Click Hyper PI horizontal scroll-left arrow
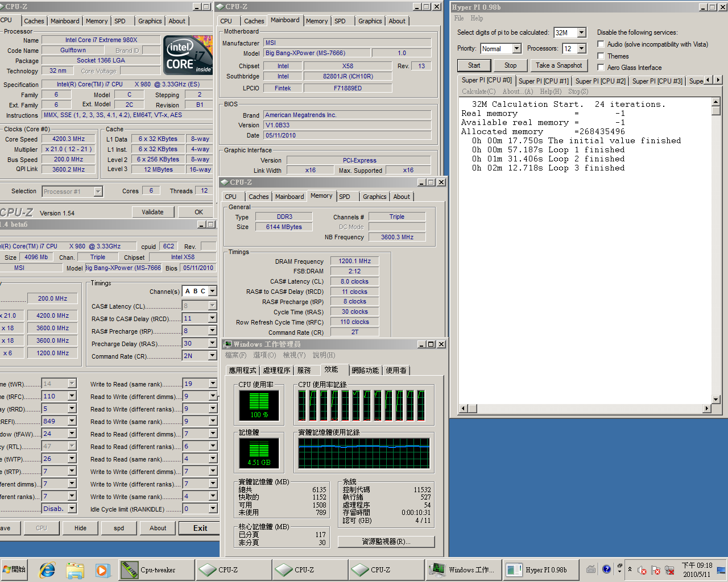 pyautogui.click(x=464, y=408)
